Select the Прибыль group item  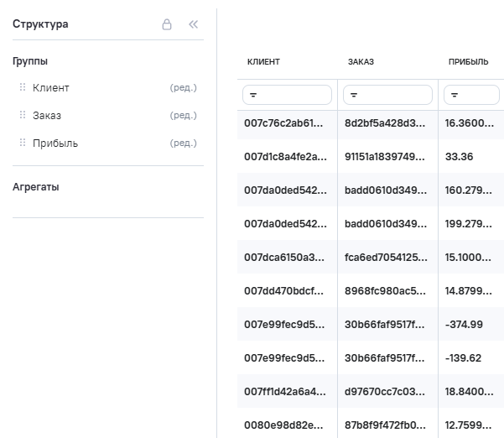tap(55, 143)
